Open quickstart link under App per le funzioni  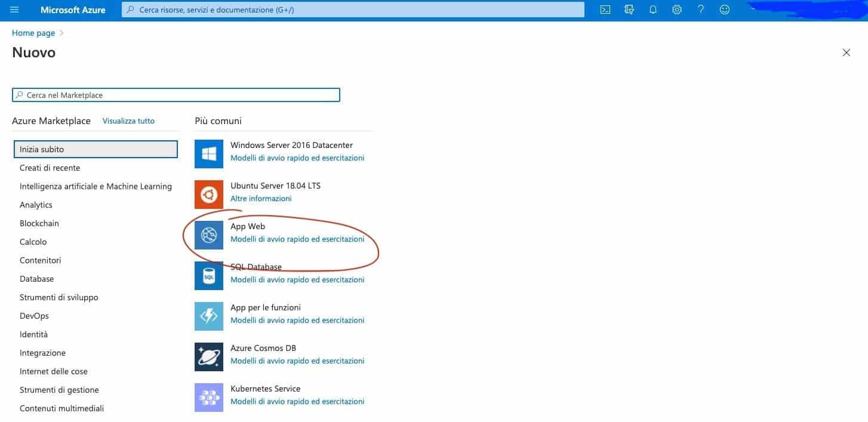pyautogui.click(x=297, y=321)
